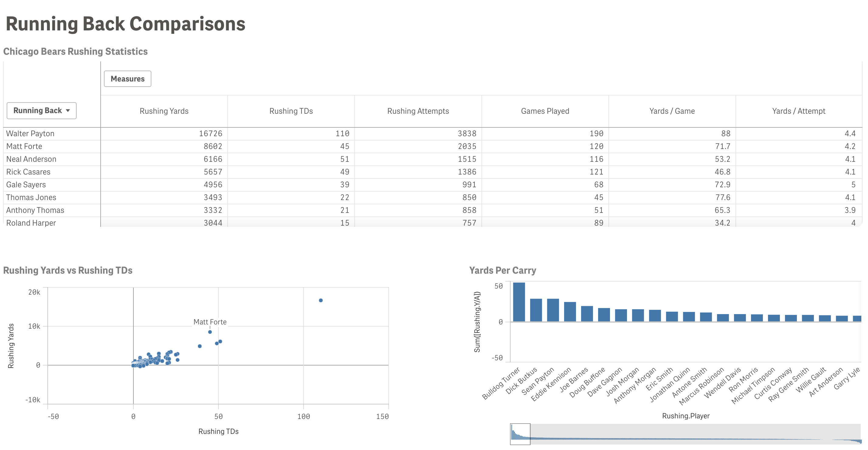Click the Josh Morgan axis label
The height and width of the screenshot is (450, 868).
[x=623, y=381]
